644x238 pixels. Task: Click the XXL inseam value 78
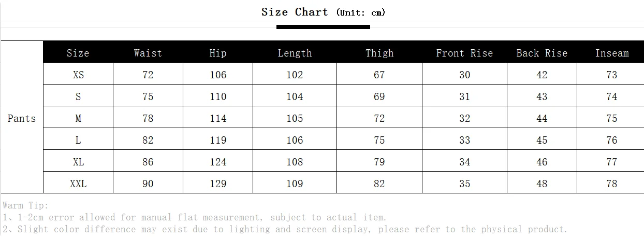coord(612,184)
